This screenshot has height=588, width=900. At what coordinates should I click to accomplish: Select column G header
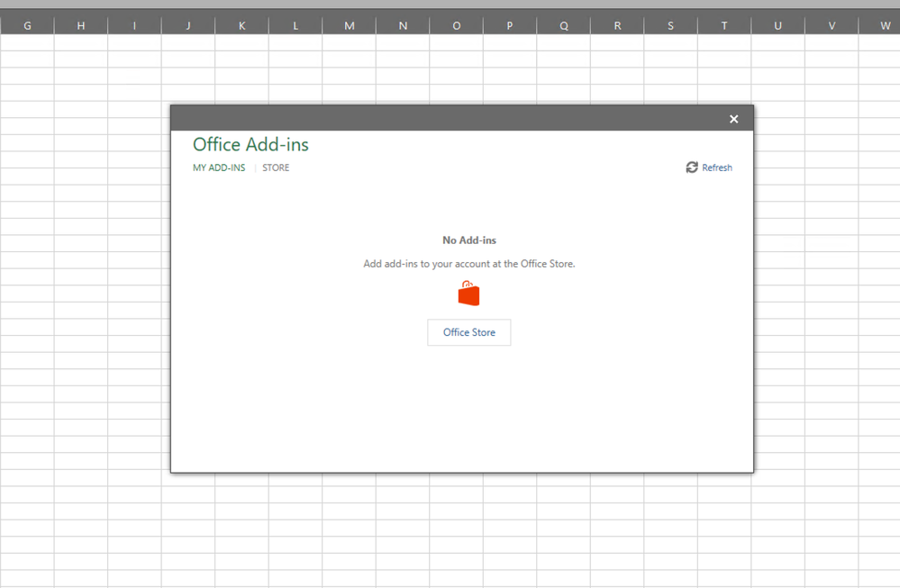click(x=27, y=25)
